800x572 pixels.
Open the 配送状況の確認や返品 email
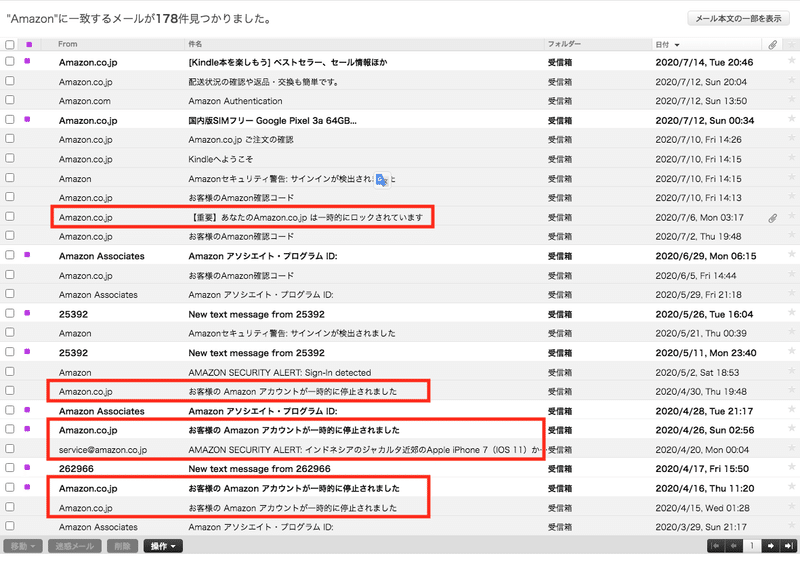[264, 82]
